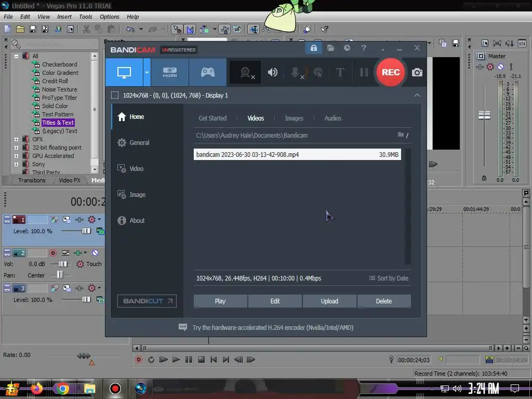Toggle speaker sound in Bandicam
The width and height of the screenshot is (532, 399).
coord(272,72)
